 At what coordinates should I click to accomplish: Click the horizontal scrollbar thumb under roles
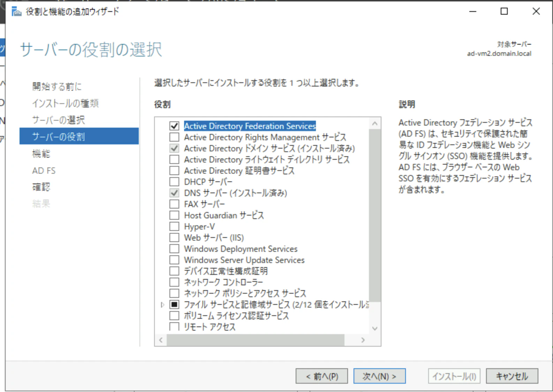pos(256,340)
